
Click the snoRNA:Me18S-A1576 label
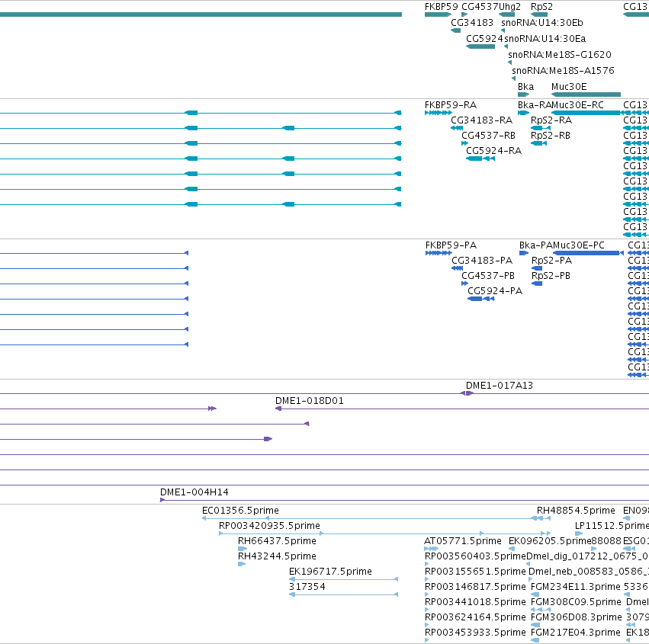click(563, 71)
